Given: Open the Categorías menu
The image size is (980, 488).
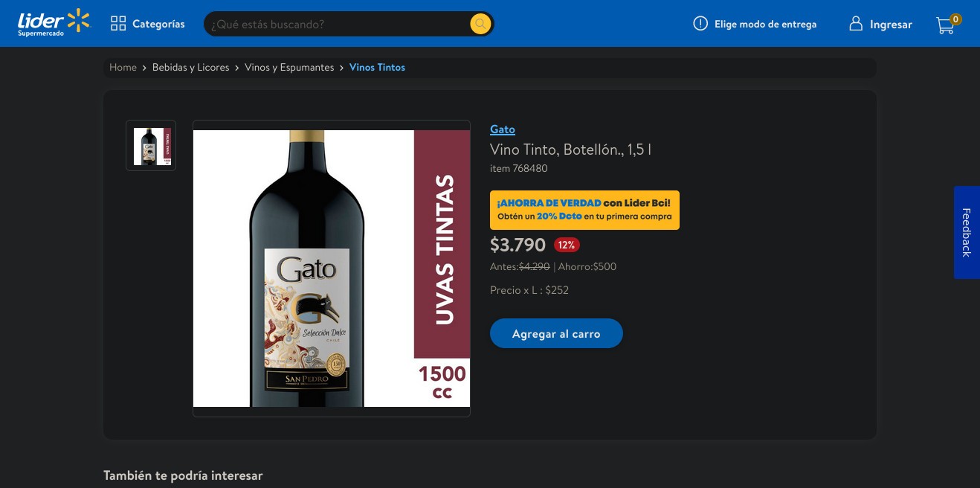Looking at the screenshot, I should [158, 24].
